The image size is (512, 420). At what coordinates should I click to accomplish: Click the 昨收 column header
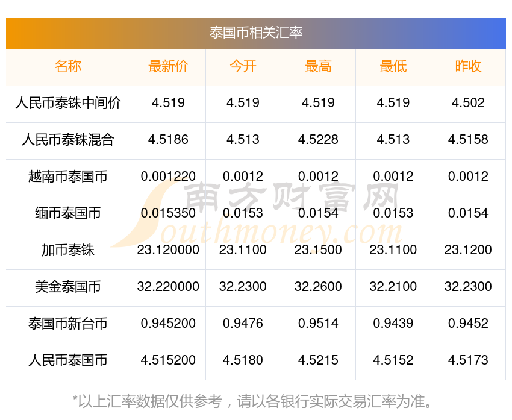click(468, 66)
